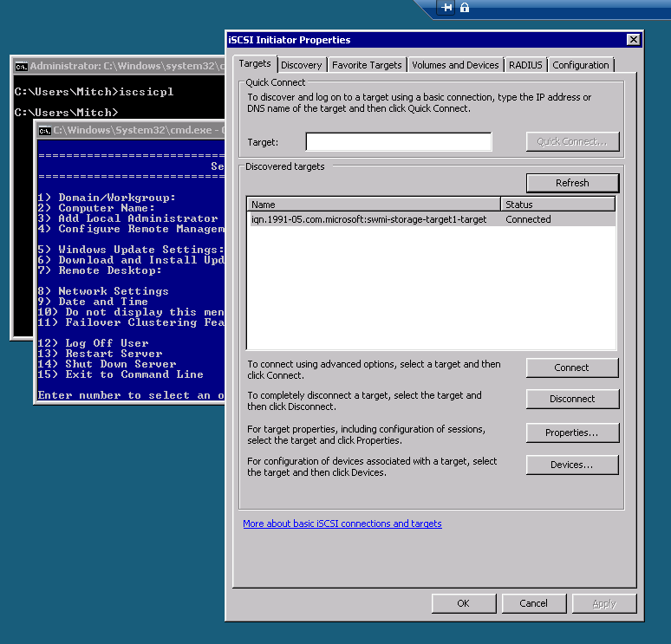Select the Volumes and Devices tab

[455, 65]
